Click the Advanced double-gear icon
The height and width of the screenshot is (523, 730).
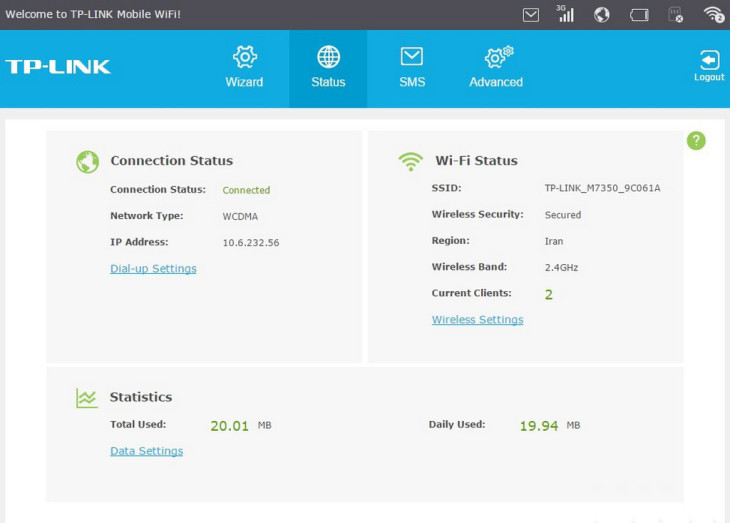[x=499, y=56]
